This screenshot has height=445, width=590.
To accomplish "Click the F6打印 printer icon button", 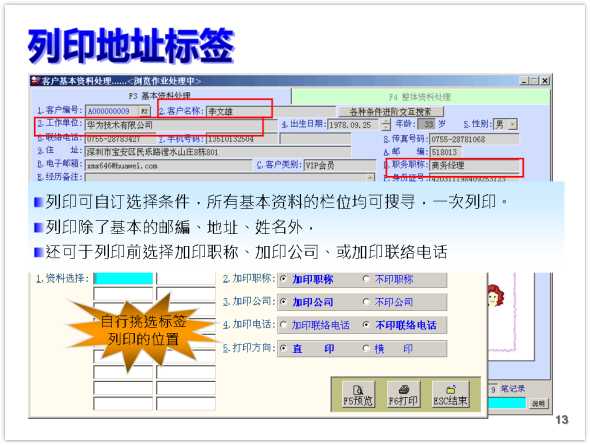I will point(403,395).
